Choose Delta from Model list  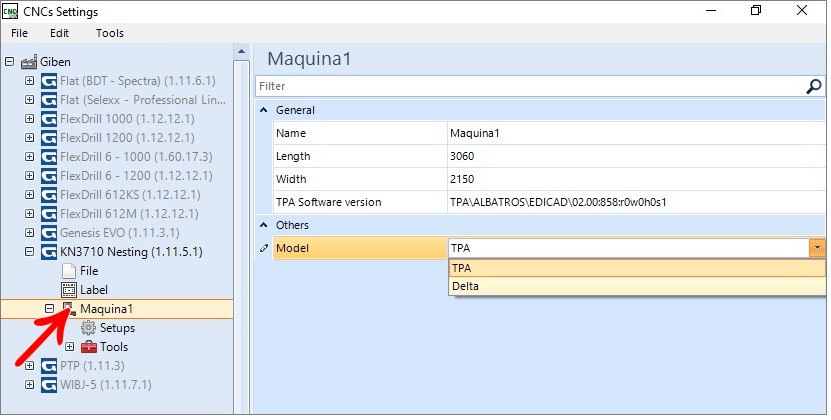pyautogui.click(x=637, y=286)
